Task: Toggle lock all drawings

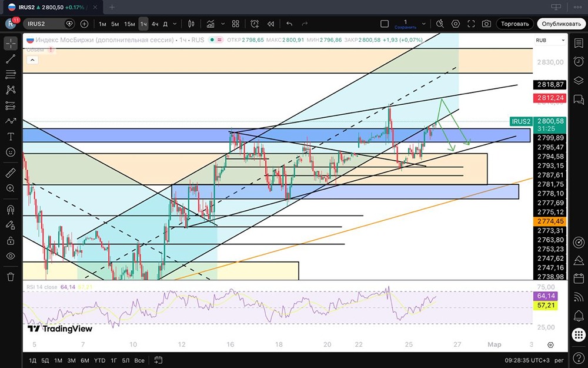Action: tap(11, 241)
